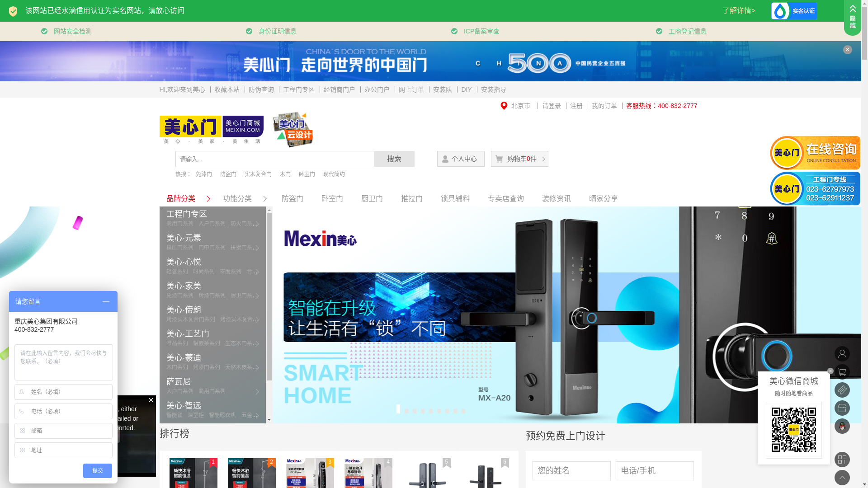Click the 提交 submit message button
This screenshot has width=868, height=488.
(x=98, y=471)
